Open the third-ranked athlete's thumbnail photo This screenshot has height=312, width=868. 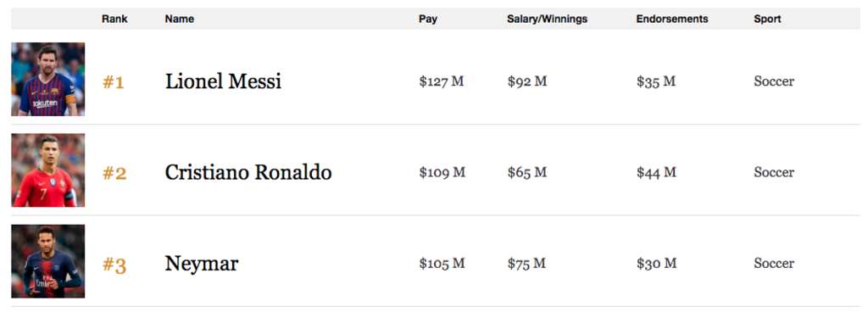pyautogui.click(x=48, y=261)
